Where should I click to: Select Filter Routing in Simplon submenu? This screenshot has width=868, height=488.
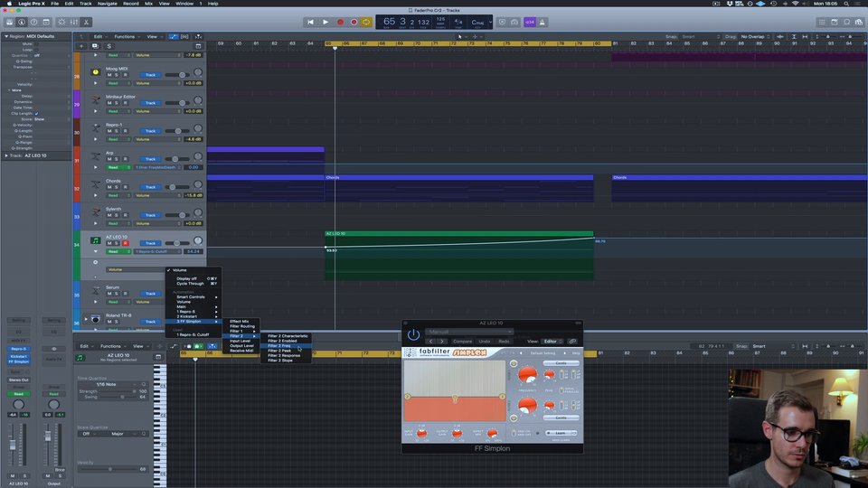tap(241, 326)
